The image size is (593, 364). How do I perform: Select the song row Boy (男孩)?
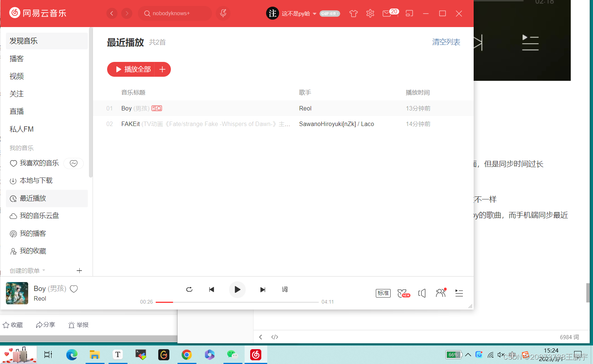click(x=283, y=108)
